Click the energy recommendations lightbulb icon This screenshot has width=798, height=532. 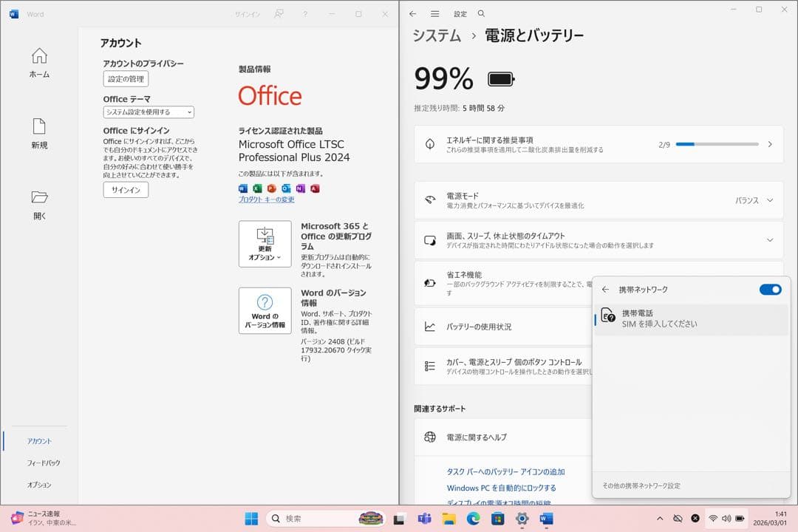point(429,143)
